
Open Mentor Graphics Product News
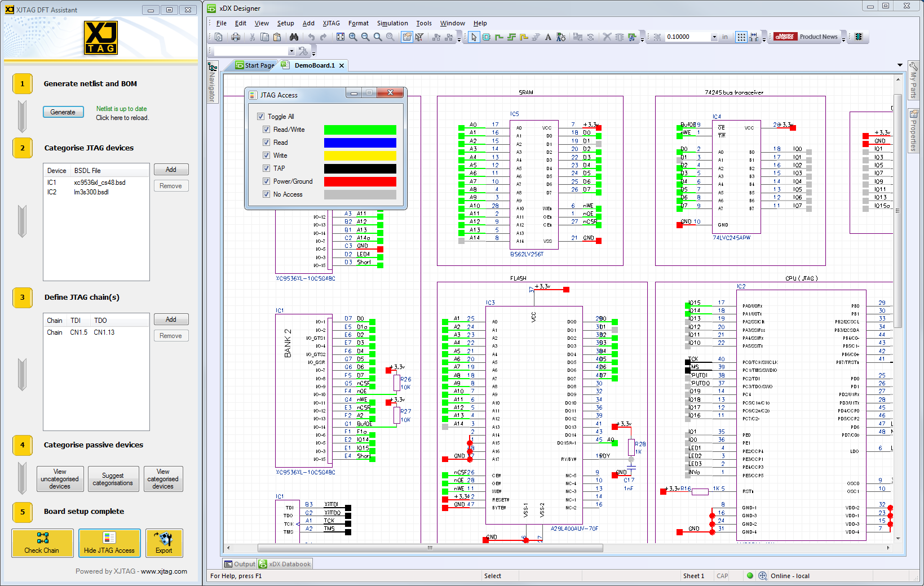click(x=806, y=37)
